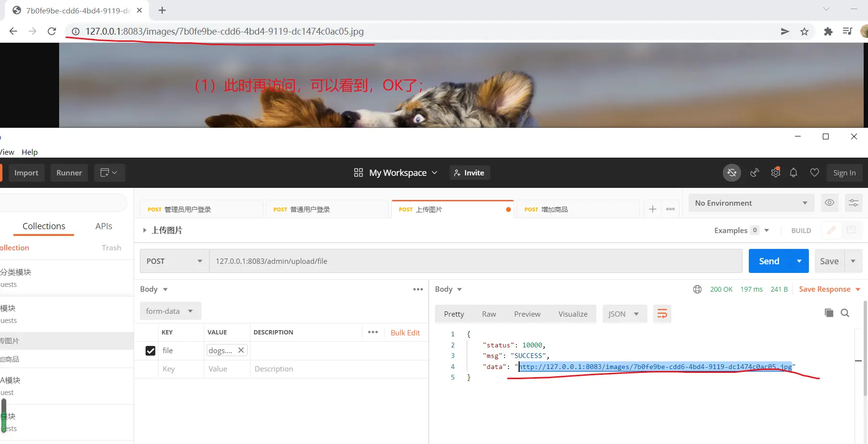Open the comments icon beside the pencil

point(851,230)
